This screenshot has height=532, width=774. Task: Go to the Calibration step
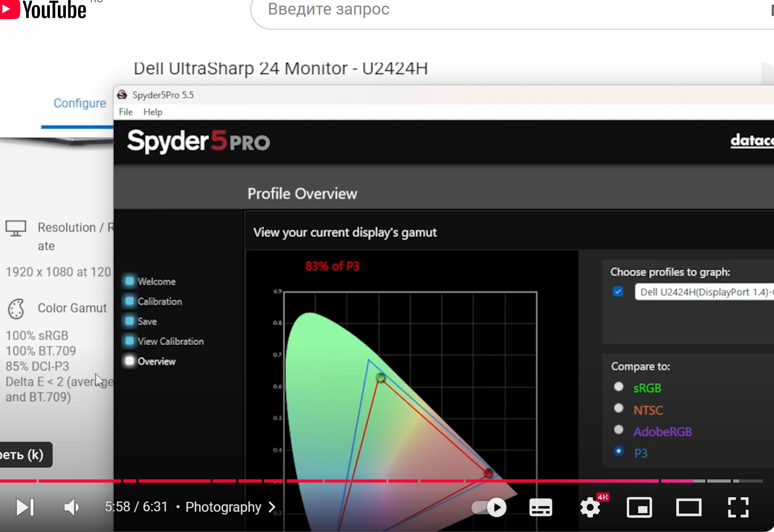coord(153,302)
